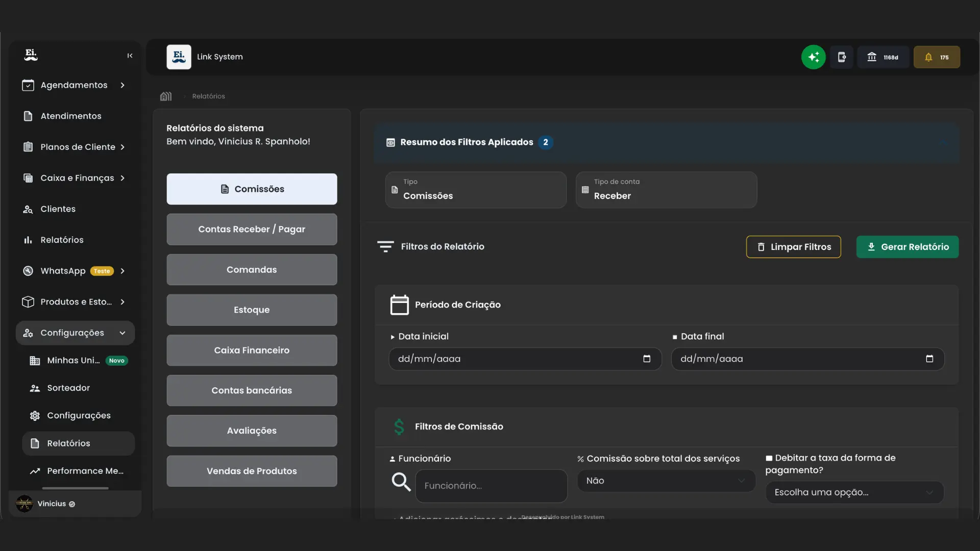Collapse the sidebar with the arrow toggle

pyautogui.click(x=129, y=55)
